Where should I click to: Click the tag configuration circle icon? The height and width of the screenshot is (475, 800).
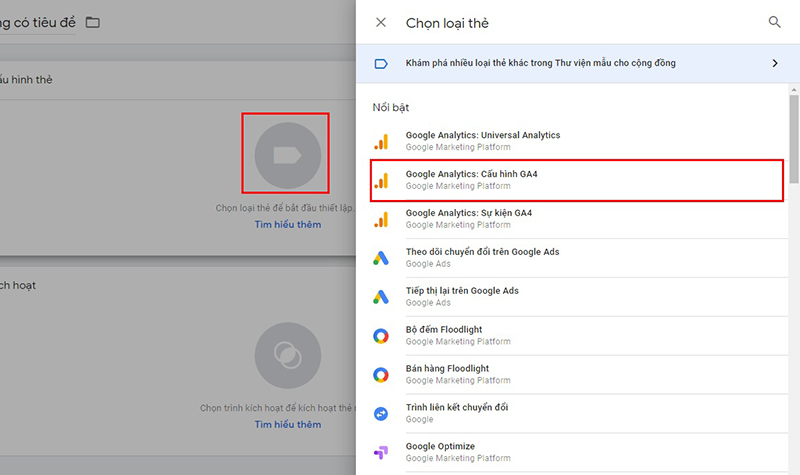[288, 155]
